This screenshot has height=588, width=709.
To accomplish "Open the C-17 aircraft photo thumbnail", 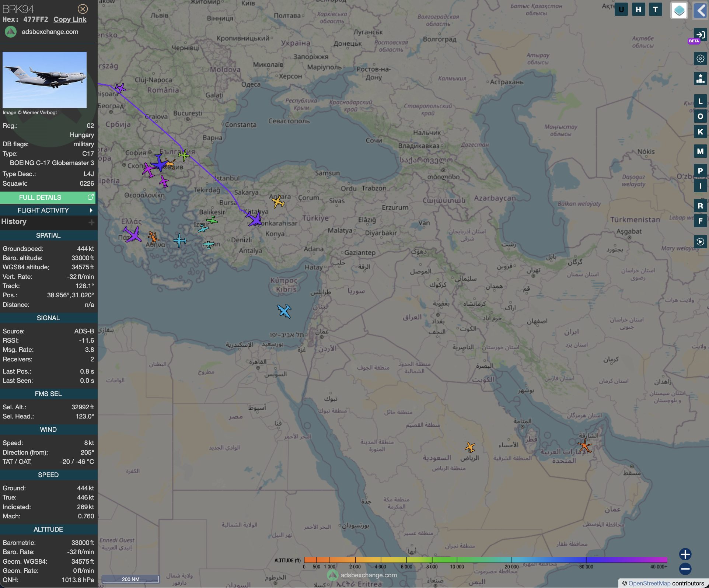I will 45,80.
